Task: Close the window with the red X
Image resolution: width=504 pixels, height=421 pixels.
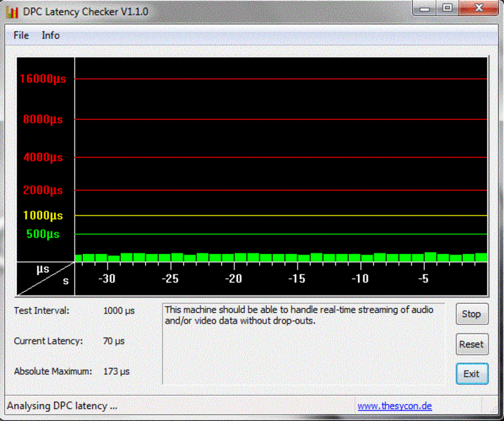Action: point(479,8)
